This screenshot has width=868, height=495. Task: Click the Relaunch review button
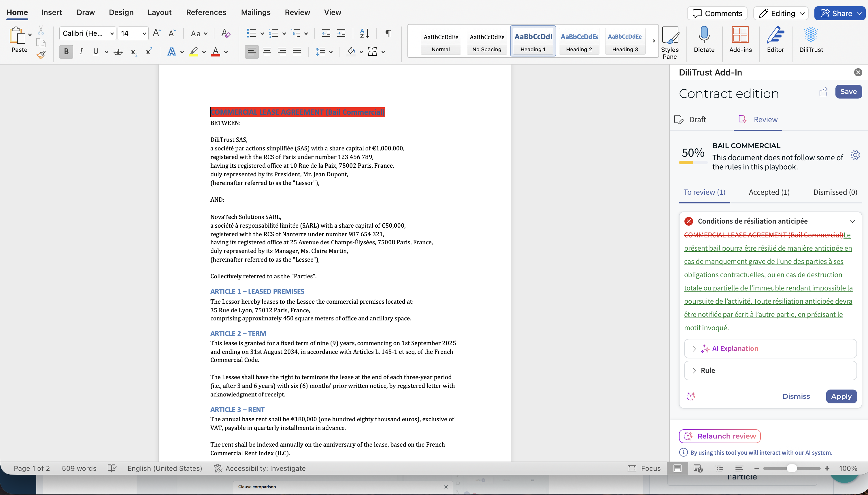coord(719,436)
